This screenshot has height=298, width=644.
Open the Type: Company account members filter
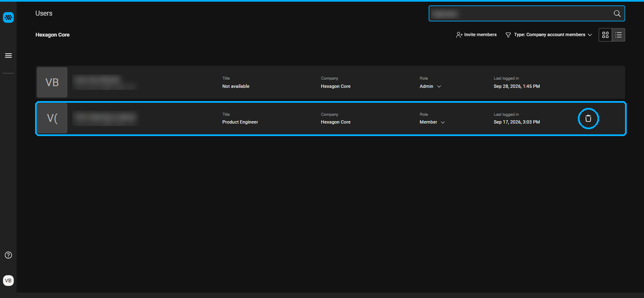click(549, 35)
